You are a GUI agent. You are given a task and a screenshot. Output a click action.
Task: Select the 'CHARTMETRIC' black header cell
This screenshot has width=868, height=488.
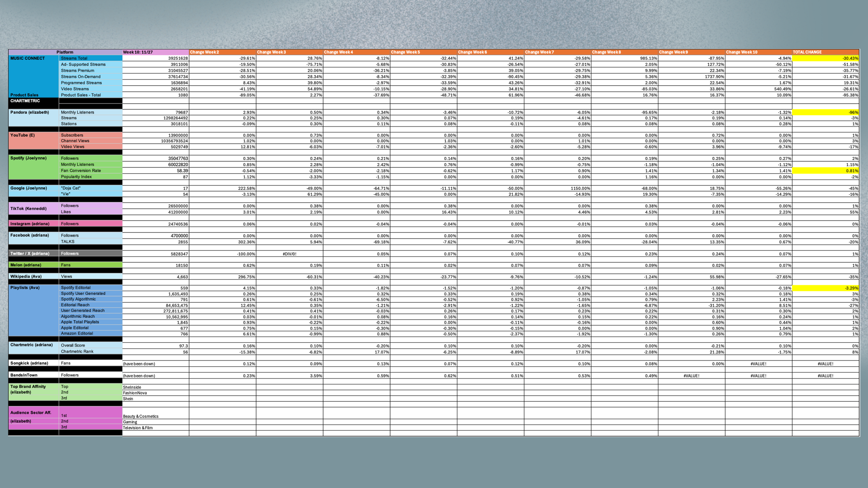[34, 101]
